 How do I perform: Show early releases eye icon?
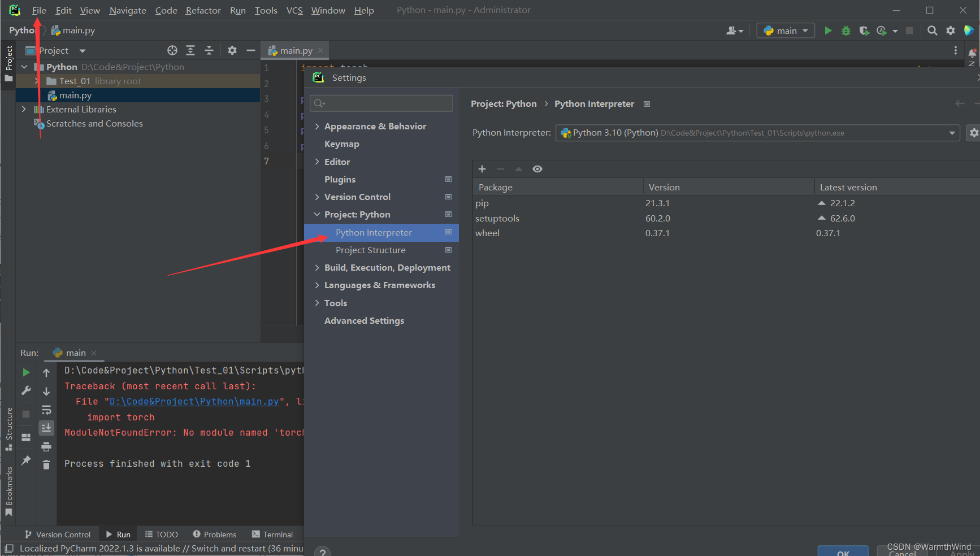click(x=537, y=169)
